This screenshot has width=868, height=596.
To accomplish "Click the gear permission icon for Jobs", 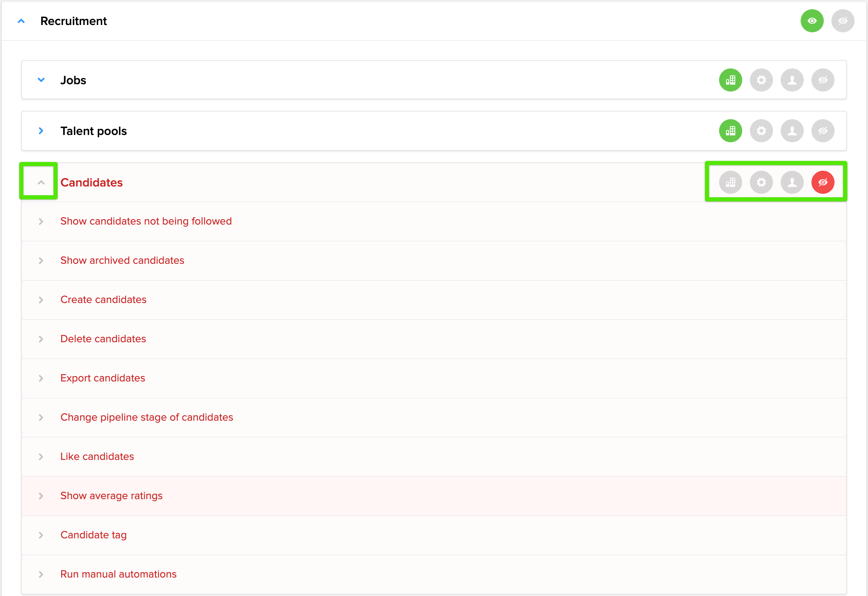I will pyautogui.click(x=761, y=80).
